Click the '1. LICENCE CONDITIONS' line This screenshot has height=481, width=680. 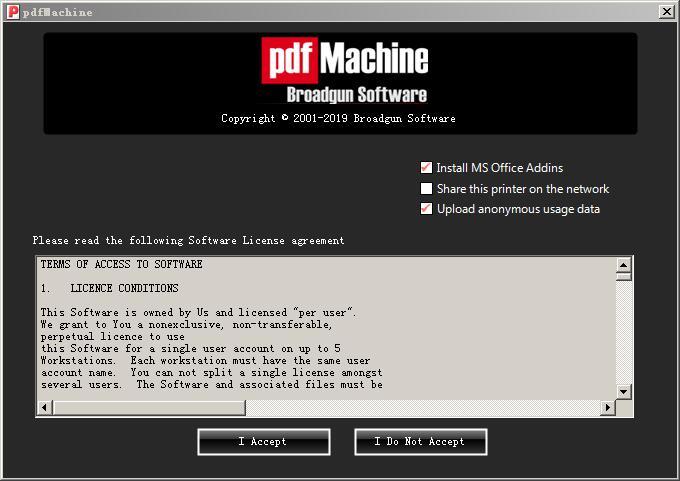pyautogui.click(x=109, y=288)
